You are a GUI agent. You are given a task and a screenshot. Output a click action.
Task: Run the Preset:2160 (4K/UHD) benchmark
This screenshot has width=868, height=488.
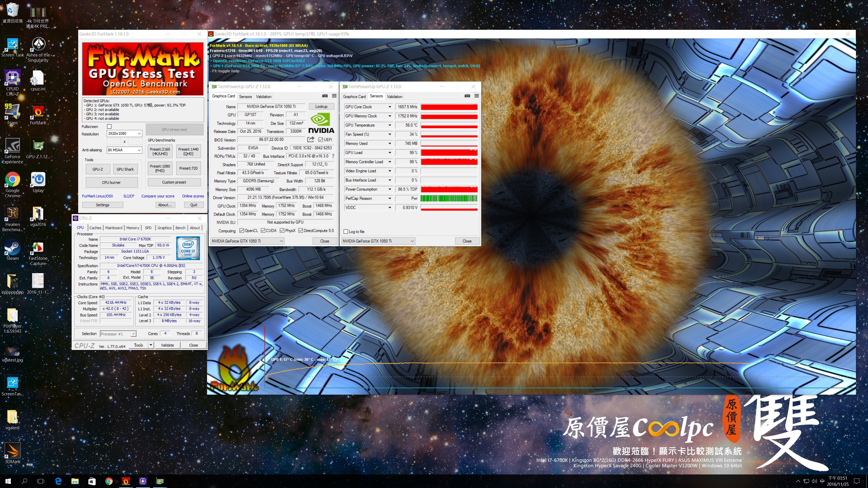click(160, 152)
